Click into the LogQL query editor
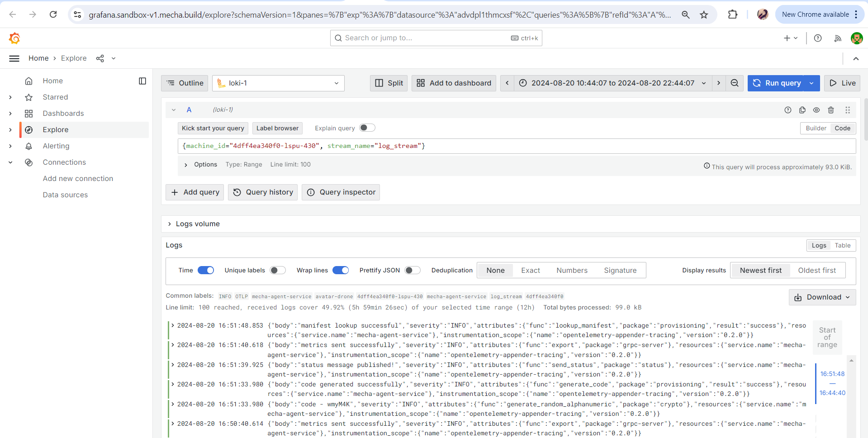 coord(517,146)
